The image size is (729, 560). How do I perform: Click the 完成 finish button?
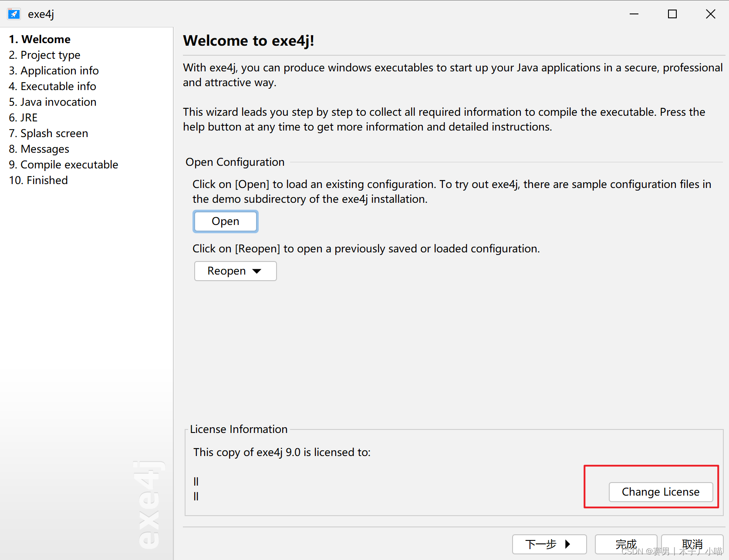[626, 544]
